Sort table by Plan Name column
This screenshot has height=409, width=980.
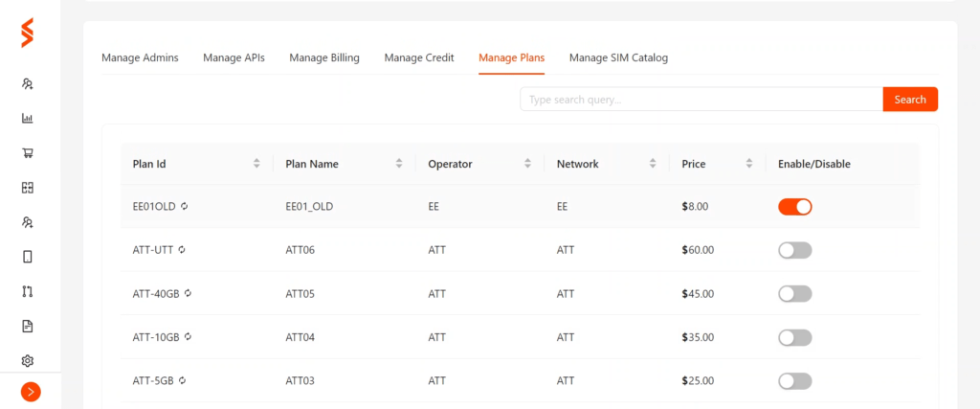click(x=399, y=164)
